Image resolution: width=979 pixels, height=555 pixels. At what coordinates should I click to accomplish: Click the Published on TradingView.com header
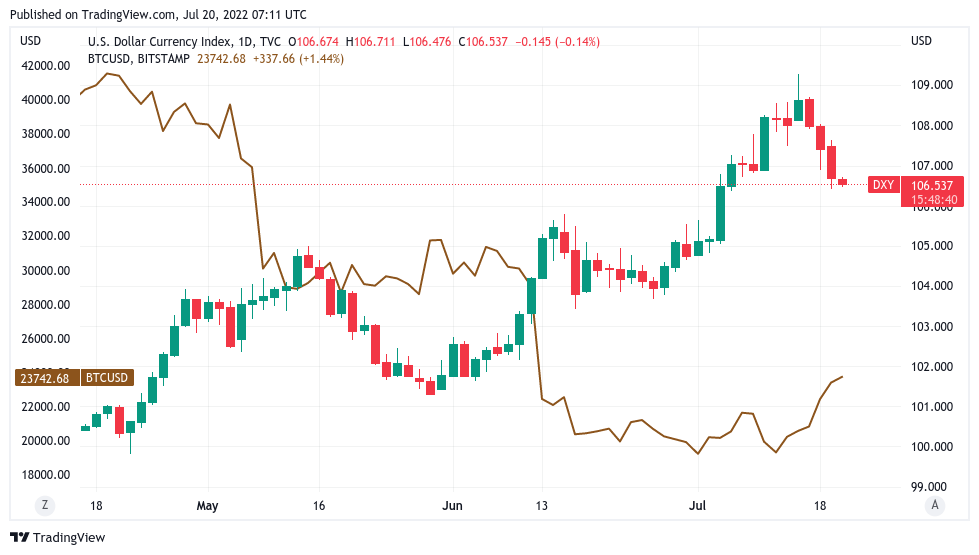pos(157,15)
